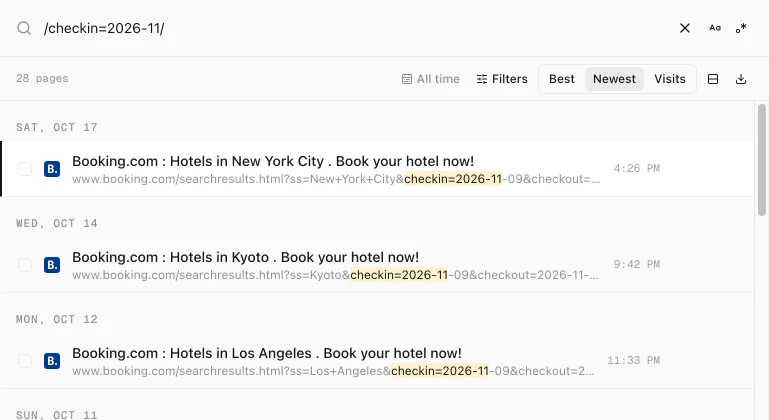Open Hotels in Kyoto result
Screen dimensions: 769x420
(x=245, y=257)
